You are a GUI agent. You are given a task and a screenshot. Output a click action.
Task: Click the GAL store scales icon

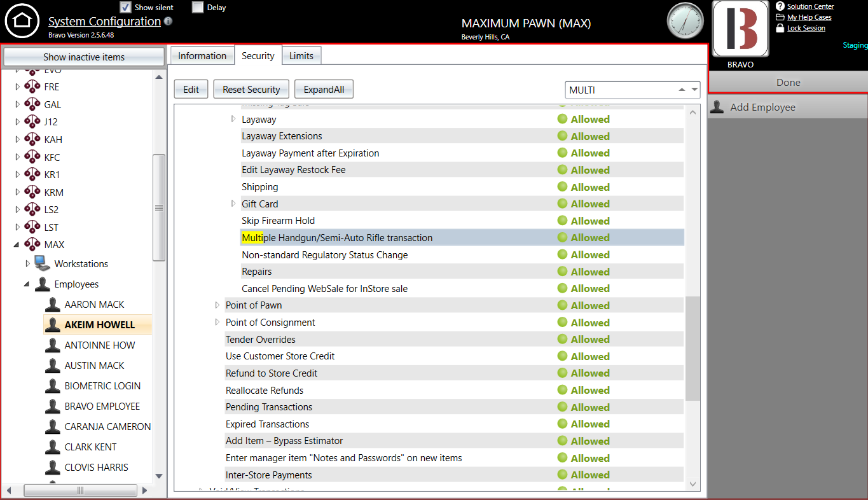(32, 104)
